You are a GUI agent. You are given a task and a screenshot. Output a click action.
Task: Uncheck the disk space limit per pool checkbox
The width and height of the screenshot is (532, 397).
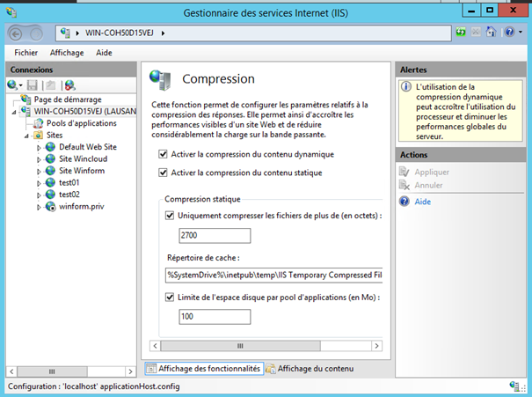170,298
